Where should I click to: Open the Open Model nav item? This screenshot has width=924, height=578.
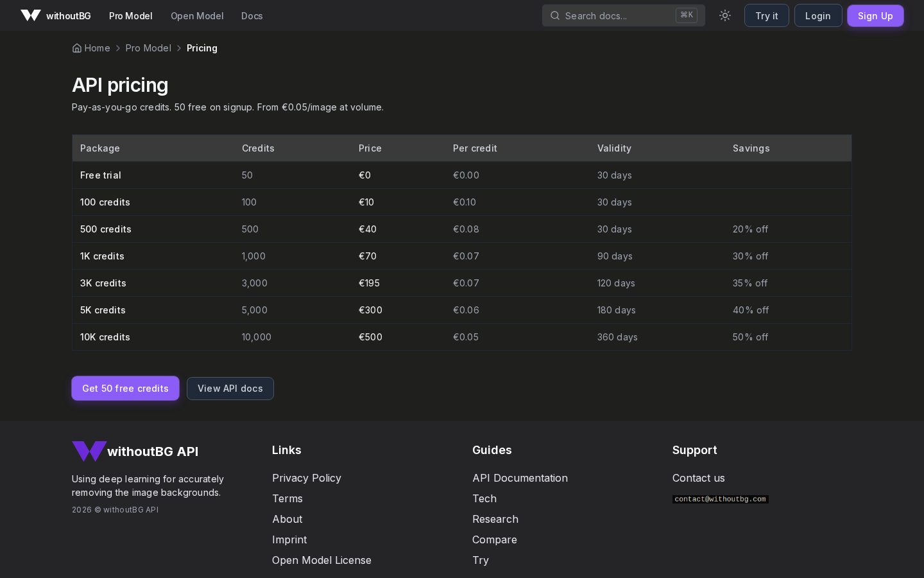pos(197,15)
